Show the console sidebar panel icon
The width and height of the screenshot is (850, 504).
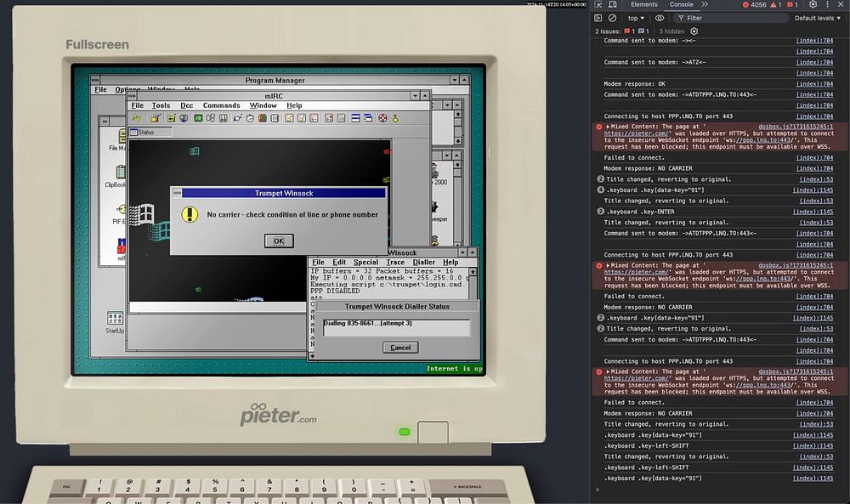coord(598,18)
